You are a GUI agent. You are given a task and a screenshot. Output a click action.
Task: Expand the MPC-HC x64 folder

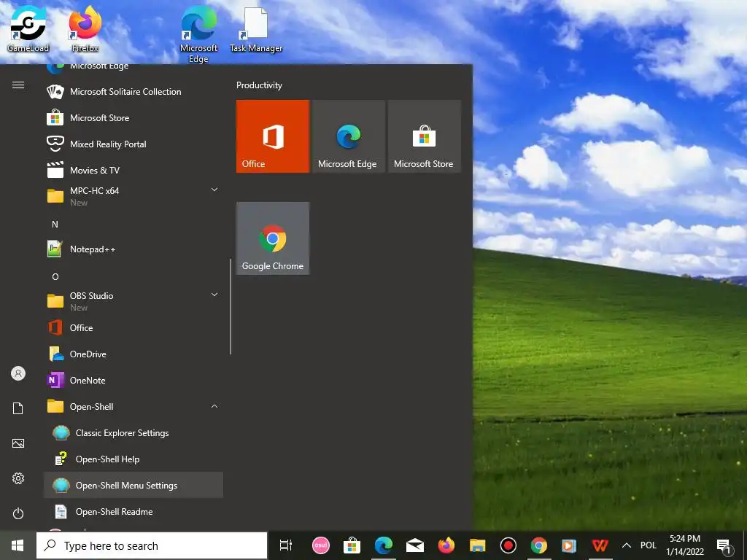(x=133, y=196)
